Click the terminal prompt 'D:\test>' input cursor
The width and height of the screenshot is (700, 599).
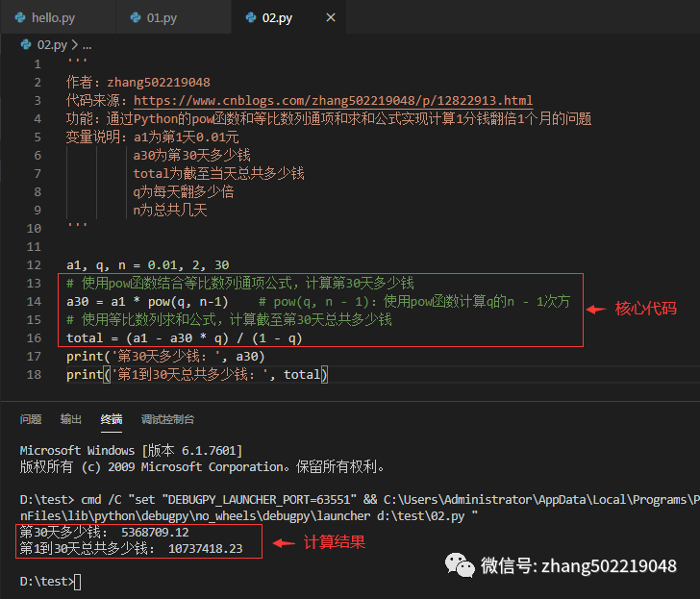[x=78, y=582]
